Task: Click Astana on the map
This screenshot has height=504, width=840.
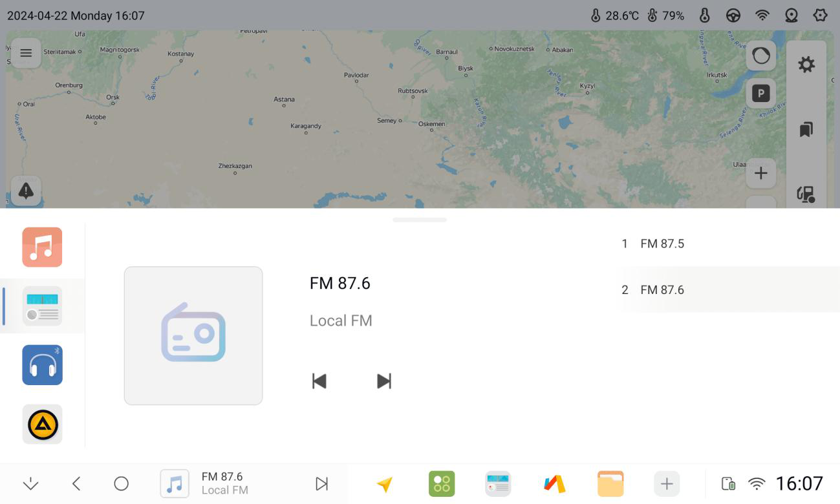Action: tap(284, 100)
